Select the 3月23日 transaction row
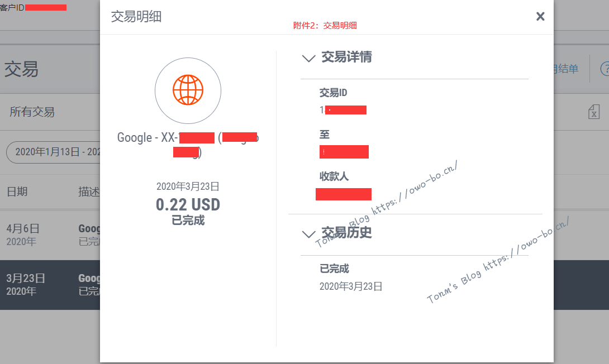The height and width of the screenshot is (364, 609). pos(50,284)
